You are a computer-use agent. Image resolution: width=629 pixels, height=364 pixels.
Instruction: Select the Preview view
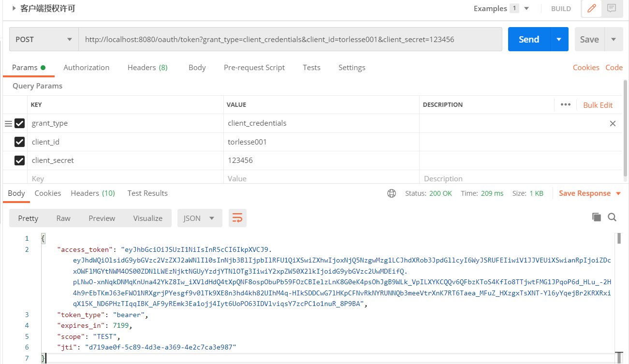click(x=102, y=218)
